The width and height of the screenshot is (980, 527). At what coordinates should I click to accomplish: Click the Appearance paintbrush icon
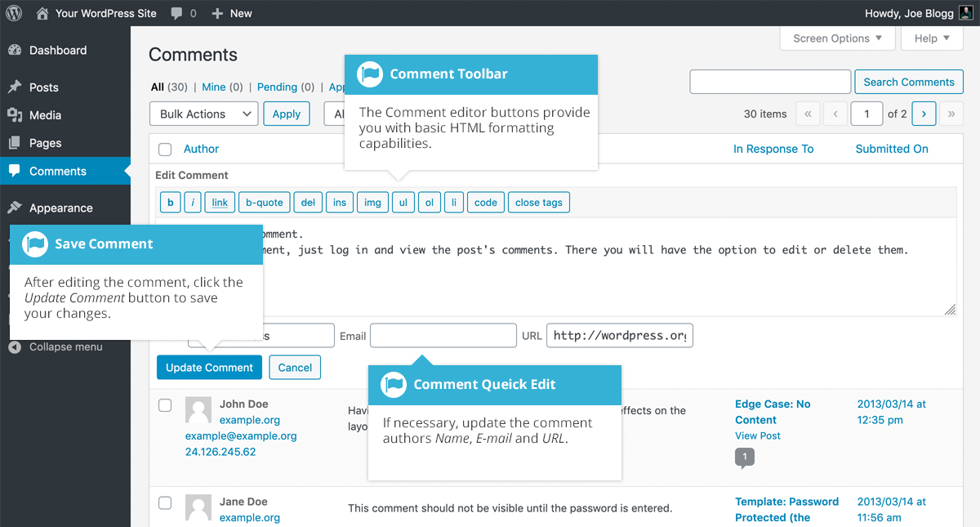15,208
